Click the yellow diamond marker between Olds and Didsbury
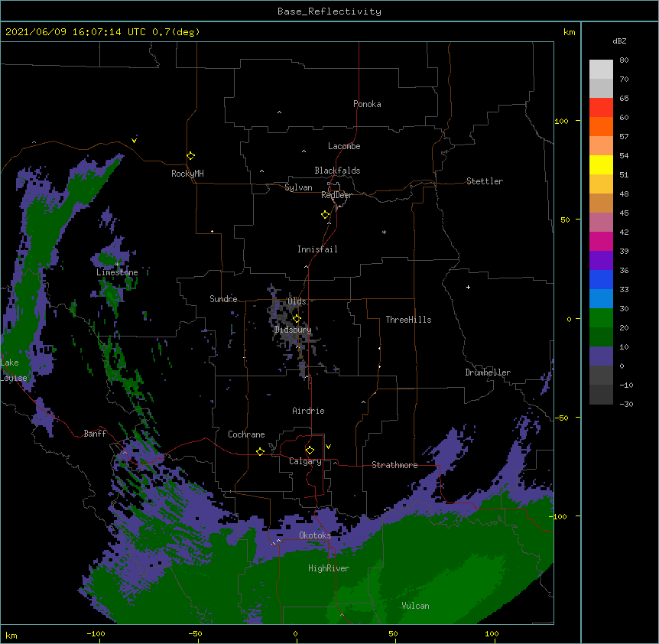Viewport: 659px width, 644px height. pos(297,318)
